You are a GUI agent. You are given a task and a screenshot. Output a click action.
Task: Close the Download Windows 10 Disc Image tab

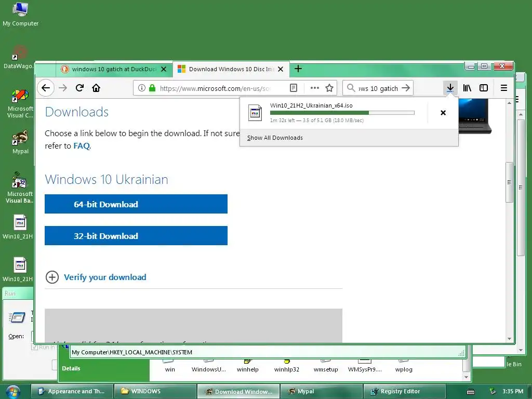[281, 69]
